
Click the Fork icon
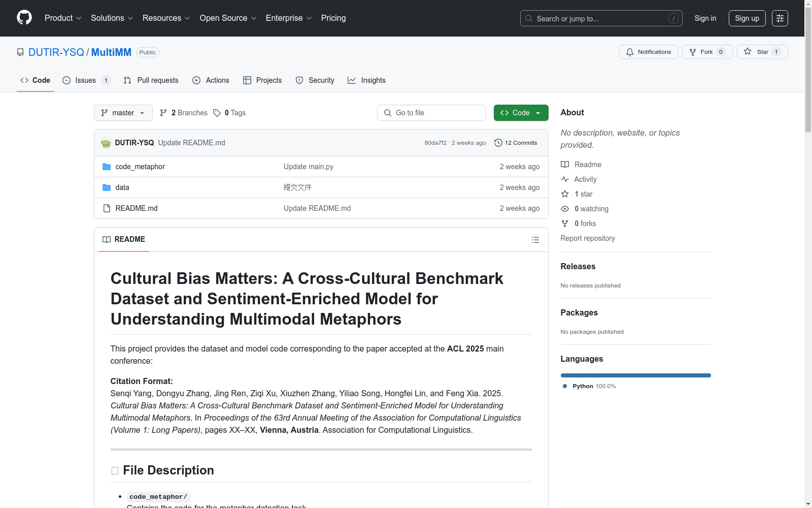click(x=693, y=52)
